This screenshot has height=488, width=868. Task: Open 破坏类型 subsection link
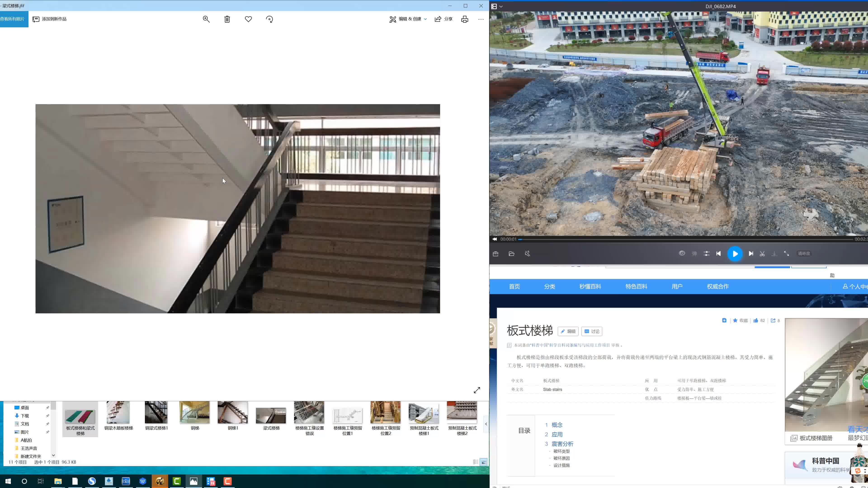[561, 451]
